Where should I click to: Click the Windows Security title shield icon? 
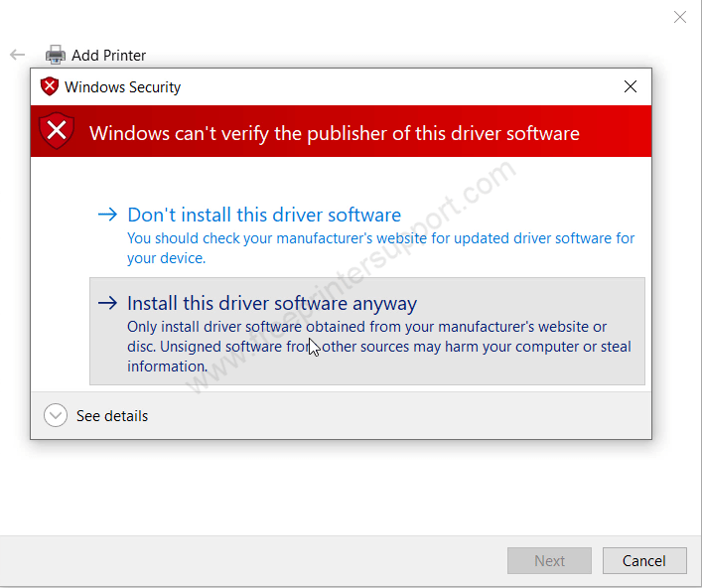click(50, 86)
